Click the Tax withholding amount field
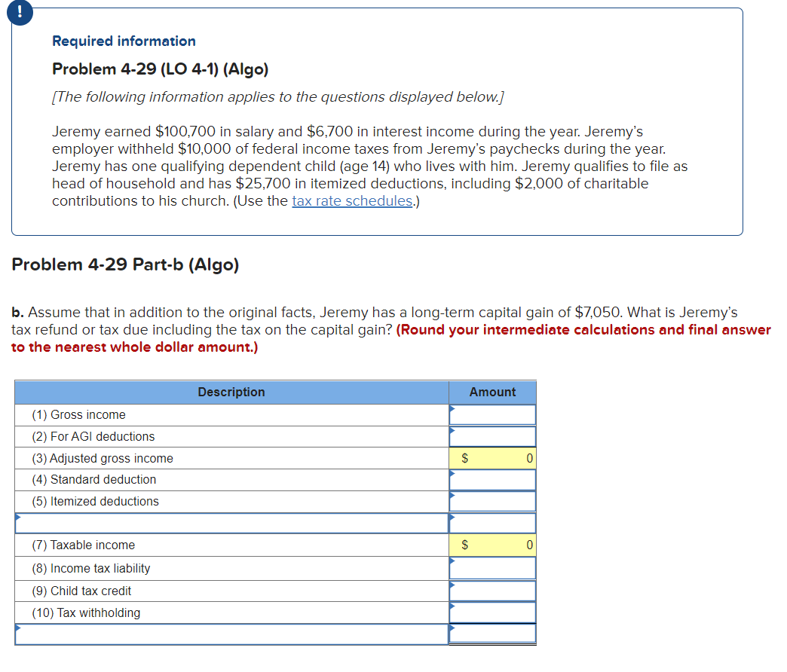 pos(492,610)
